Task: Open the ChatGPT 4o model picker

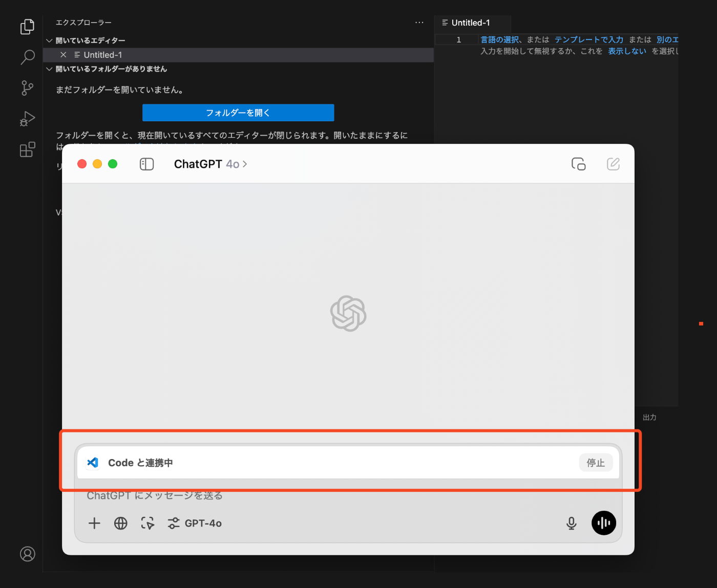Action: [x=210, y=164]
